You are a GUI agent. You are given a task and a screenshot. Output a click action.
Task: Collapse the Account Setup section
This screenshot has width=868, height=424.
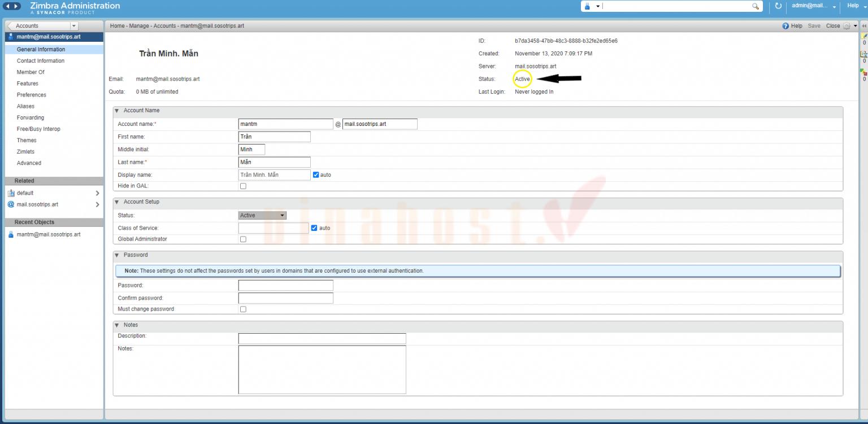tap(117, 202)
